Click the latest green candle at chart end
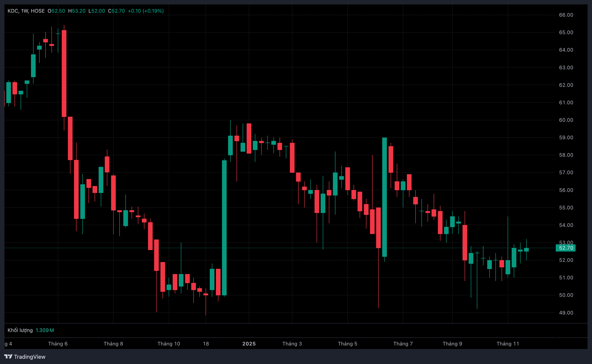 click(526, 250)
